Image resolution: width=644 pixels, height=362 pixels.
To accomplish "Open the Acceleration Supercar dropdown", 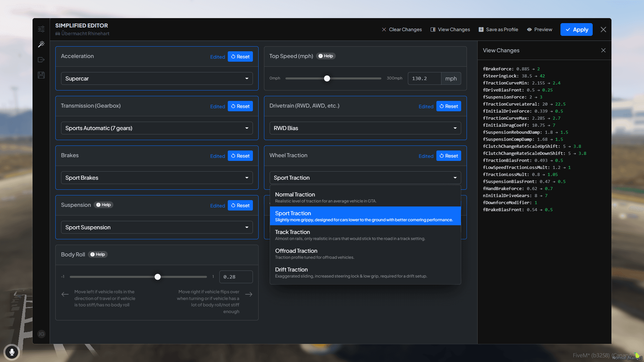I will (157, 78).
